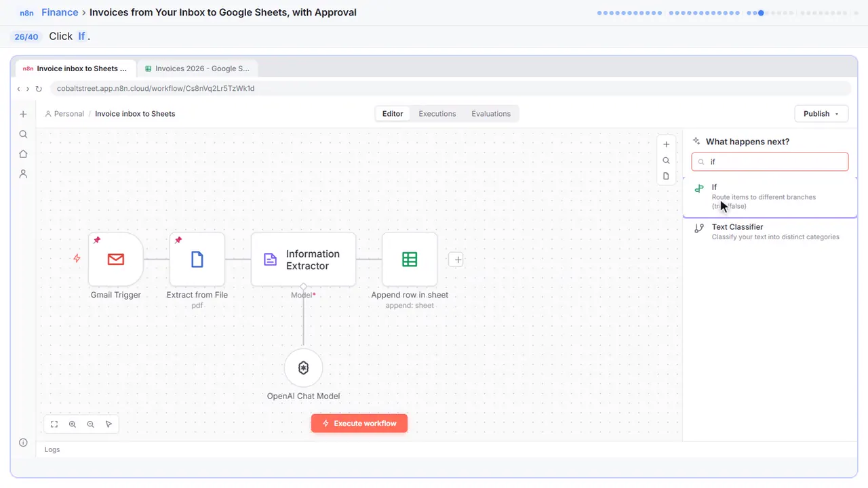
Task: Click the add node plus icon on canvas right
Action: 666,144
